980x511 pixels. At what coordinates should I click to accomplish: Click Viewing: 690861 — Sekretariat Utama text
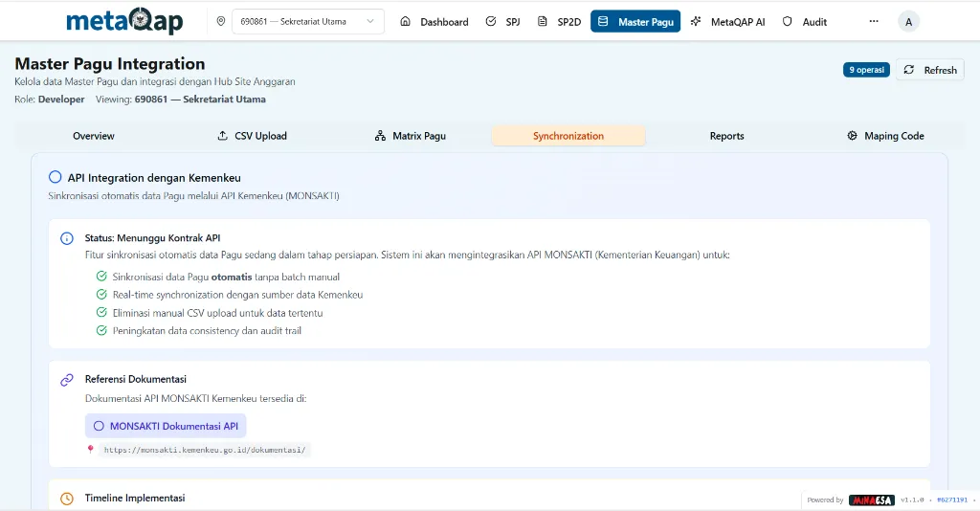181,100
